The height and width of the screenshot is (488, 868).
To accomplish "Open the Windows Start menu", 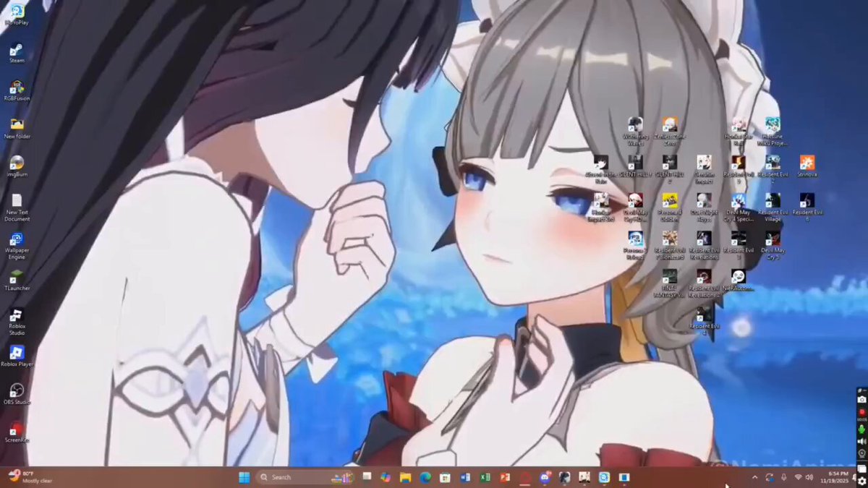I will coord(244,477).
